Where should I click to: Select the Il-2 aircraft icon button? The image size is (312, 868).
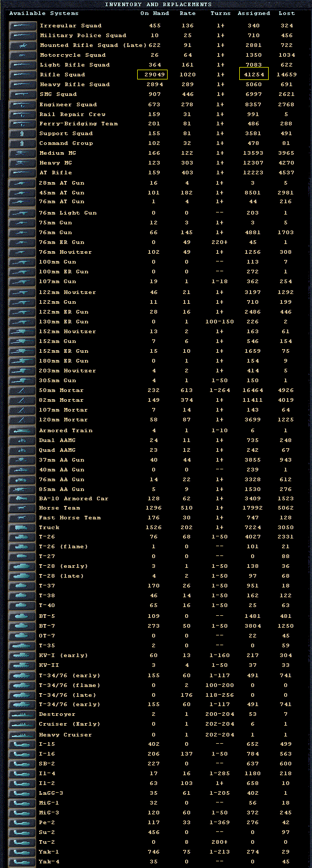(23, 783)
